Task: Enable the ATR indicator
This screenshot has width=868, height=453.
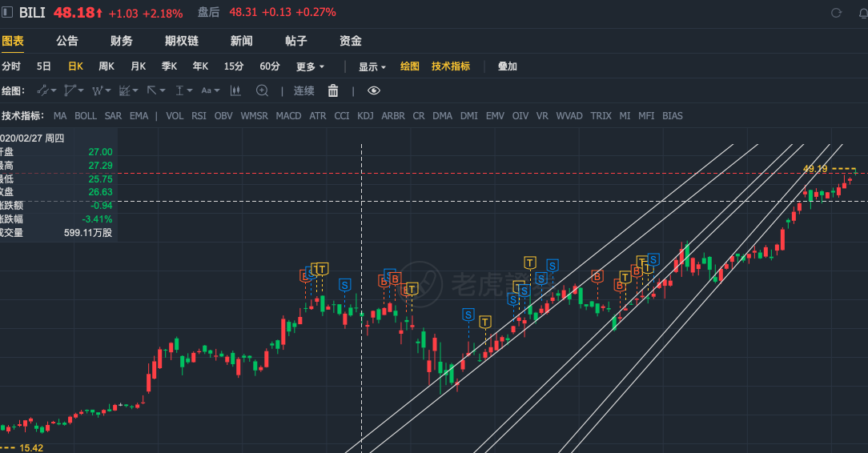Action: [318, 116]
